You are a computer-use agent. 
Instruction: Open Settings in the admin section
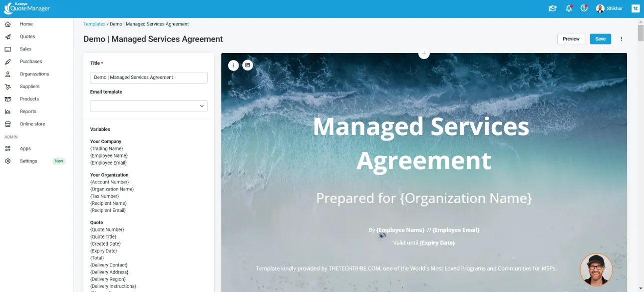(28, 161)
